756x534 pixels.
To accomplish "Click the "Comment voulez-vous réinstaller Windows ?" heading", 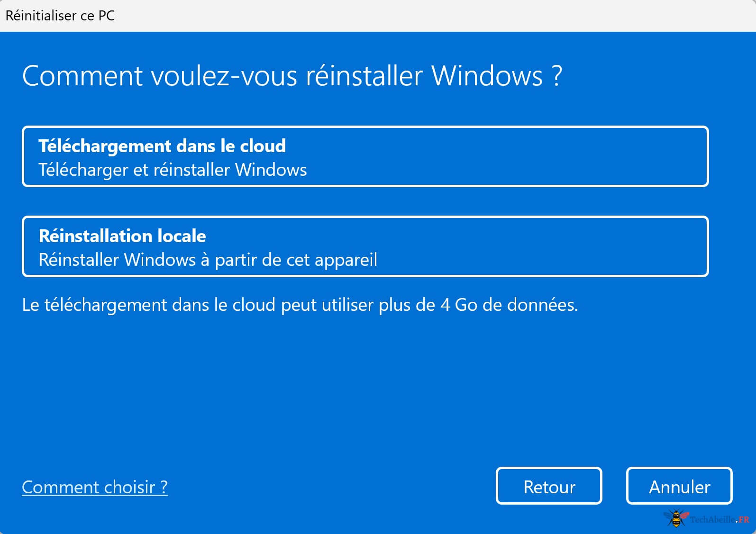I will [x=291, y=76].
